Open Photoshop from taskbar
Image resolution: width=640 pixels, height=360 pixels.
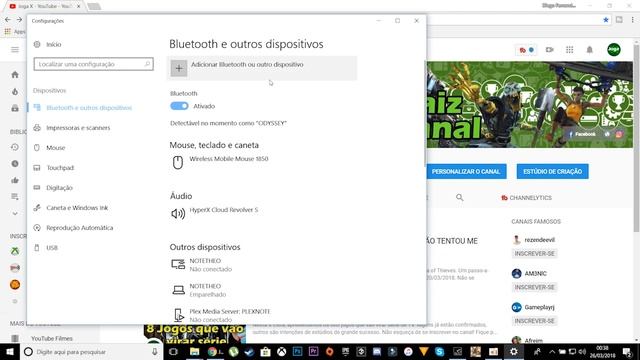click(x=298, y=352)
